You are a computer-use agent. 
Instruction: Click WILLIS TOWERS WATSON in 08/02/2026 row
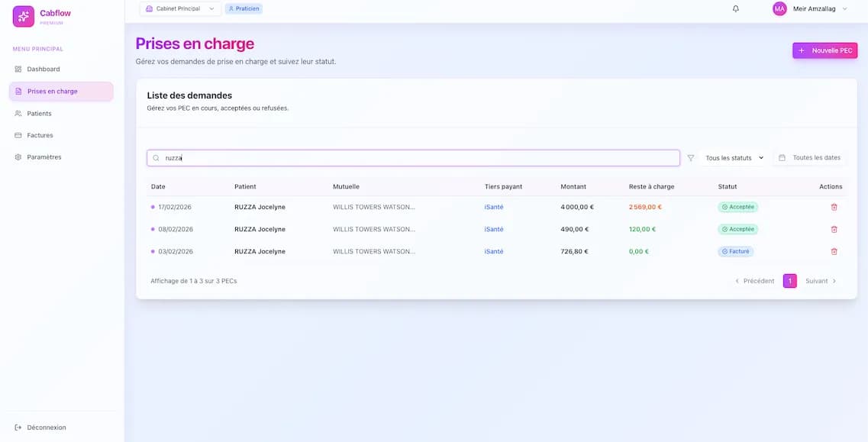coord(373,229)
